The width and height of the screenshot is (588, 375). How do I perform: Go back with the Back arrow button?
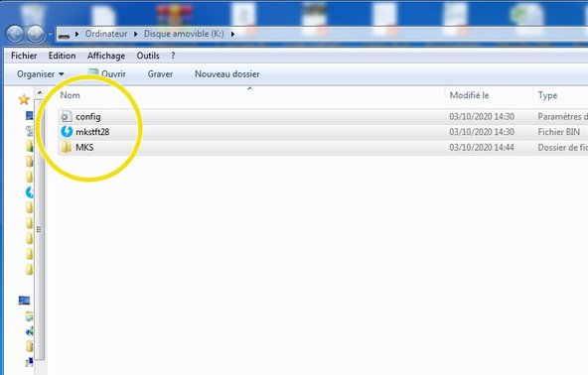pos(15,34)
